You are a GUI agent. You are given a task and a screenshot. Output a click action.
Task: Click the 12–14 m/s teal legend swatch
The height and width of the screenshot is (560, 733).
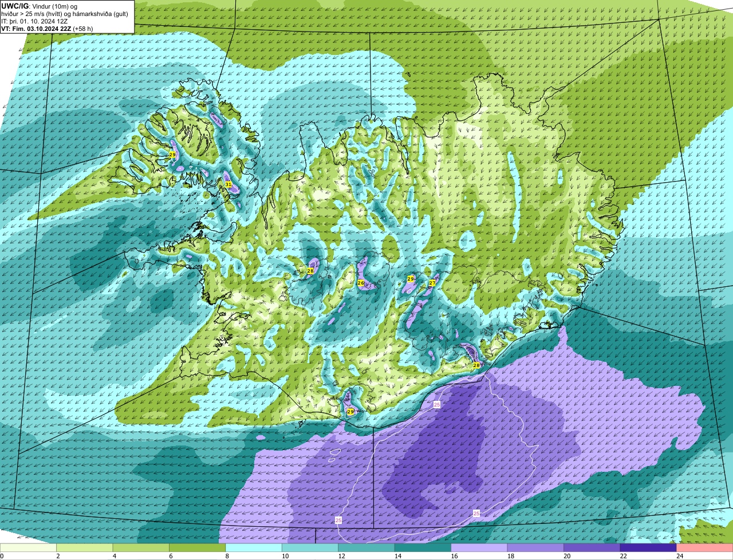click(x=366, y=548)
